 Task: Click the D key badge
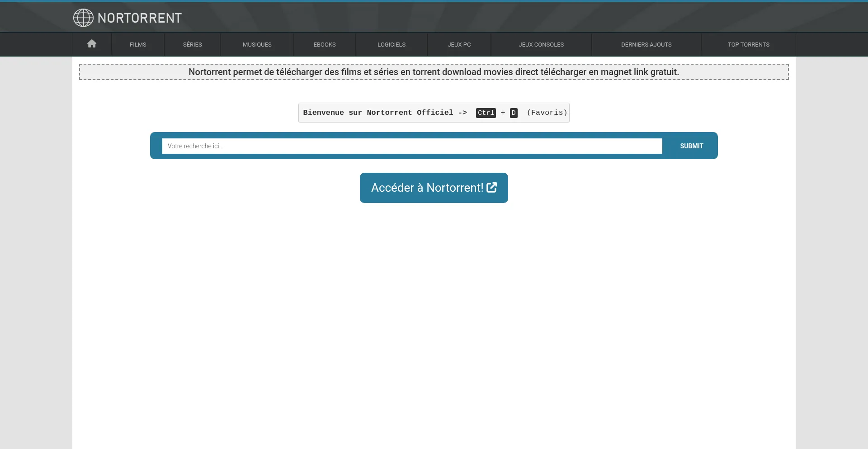(514, 113)
